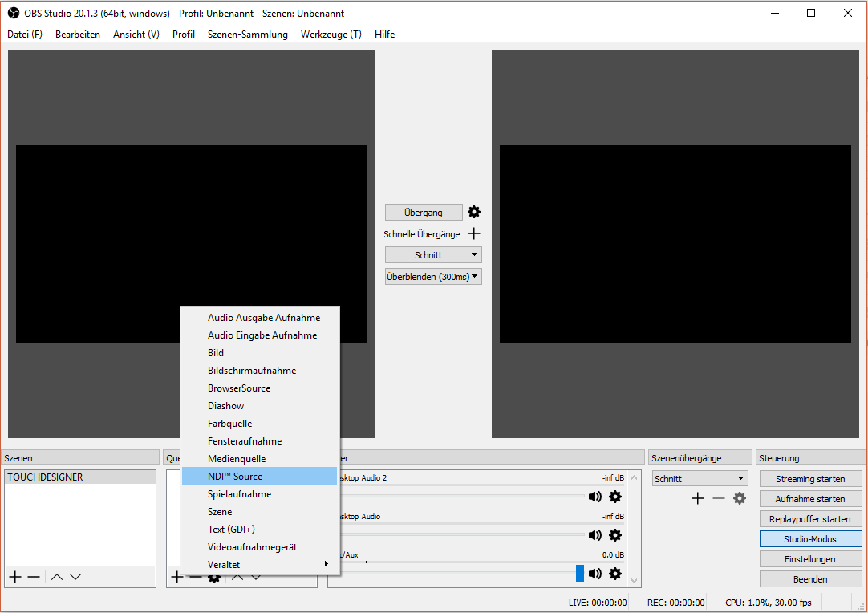Viewport: 868px width, 613px height.
Task: Click the blue Mic/Aux volume slider handle
Action: [x=579, y=574]
